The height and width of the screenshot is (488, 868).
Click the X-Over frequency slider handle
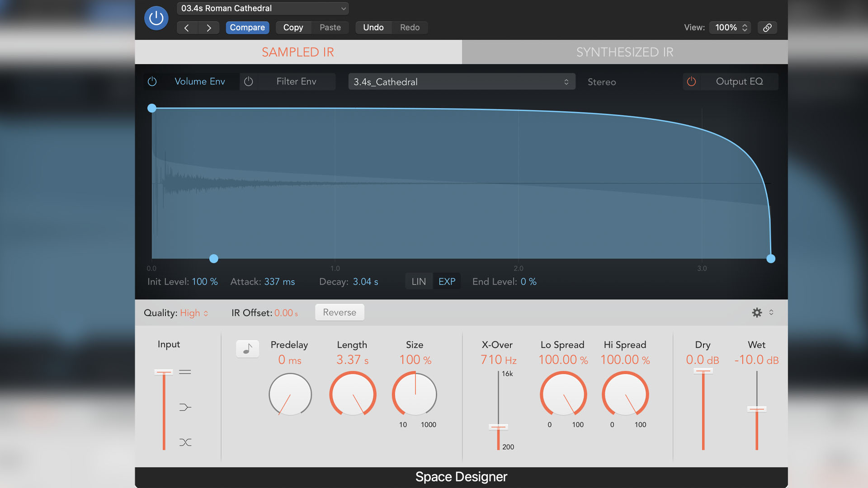498,427
